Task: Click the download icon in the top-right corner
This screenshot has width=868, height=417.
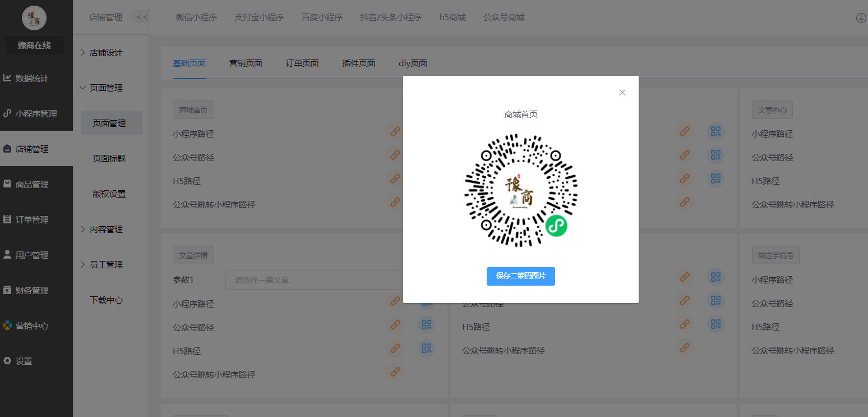Action: coord(861,18)
